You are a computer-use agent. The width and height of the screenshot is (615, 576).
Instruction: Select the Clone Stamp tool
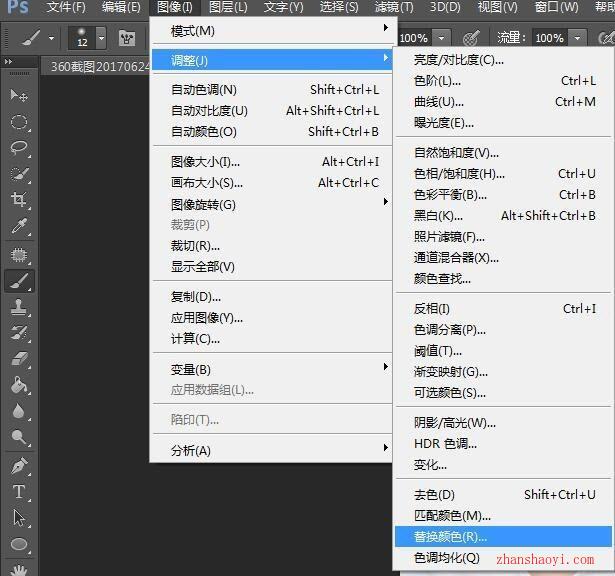[x=19, y=307]
